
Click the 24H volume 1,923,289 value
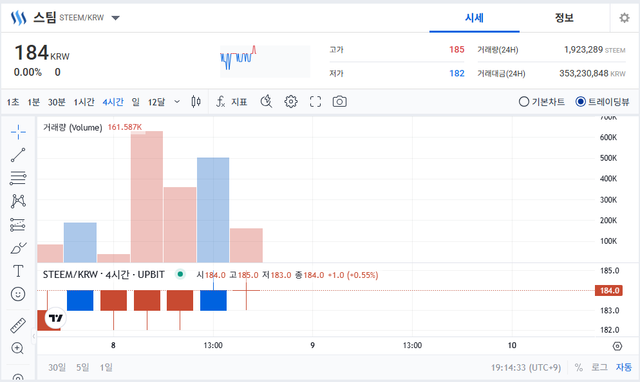(x=583, y=50)
